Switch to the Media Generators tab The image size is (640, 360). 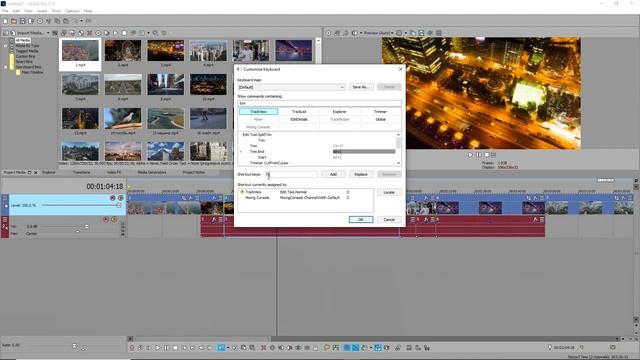point(151,173)
